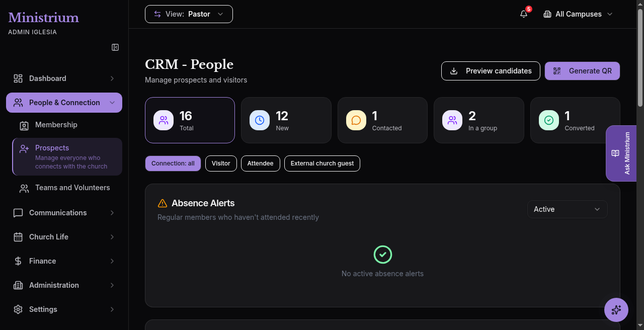Click the People & Connection users icon
The width and height of the screenshot is (644, 330).
pos(18,103)
